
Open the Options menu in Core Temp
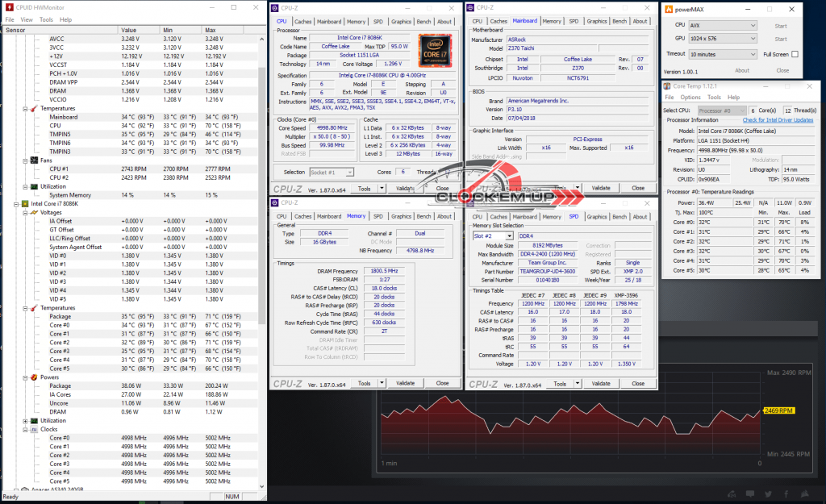point(690,98)
